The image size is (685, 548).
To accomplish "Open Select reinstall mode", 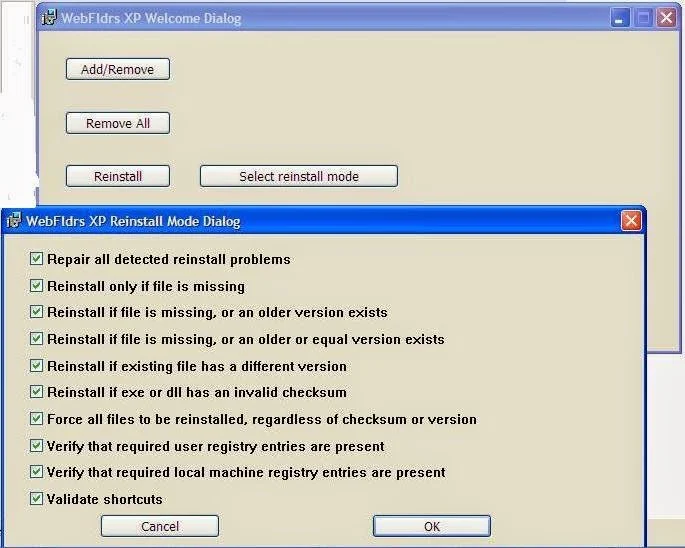I will (299, 176).
